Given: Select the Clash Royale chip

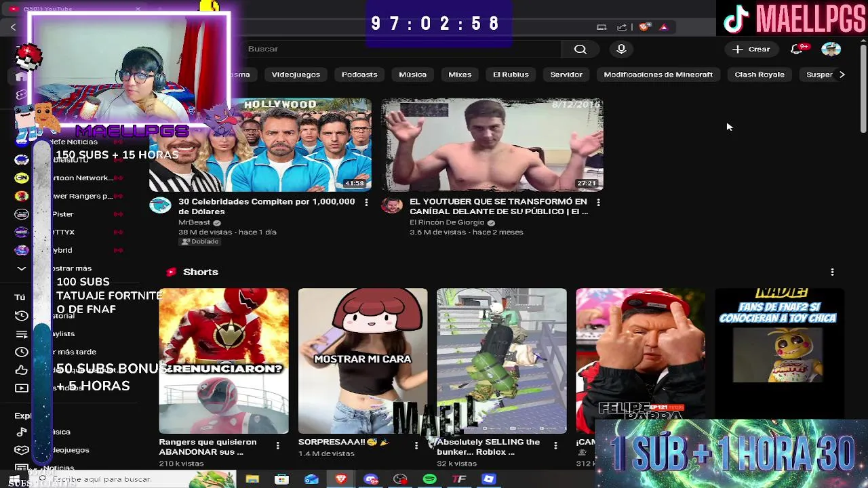Looking at the screenshot, I should pos(759,75).
